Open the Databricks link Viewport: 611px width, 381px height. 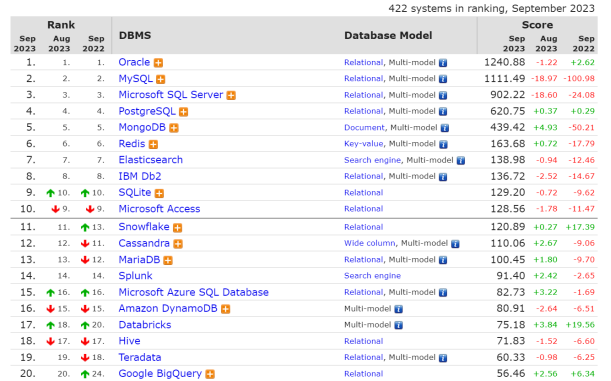point(145,325)
